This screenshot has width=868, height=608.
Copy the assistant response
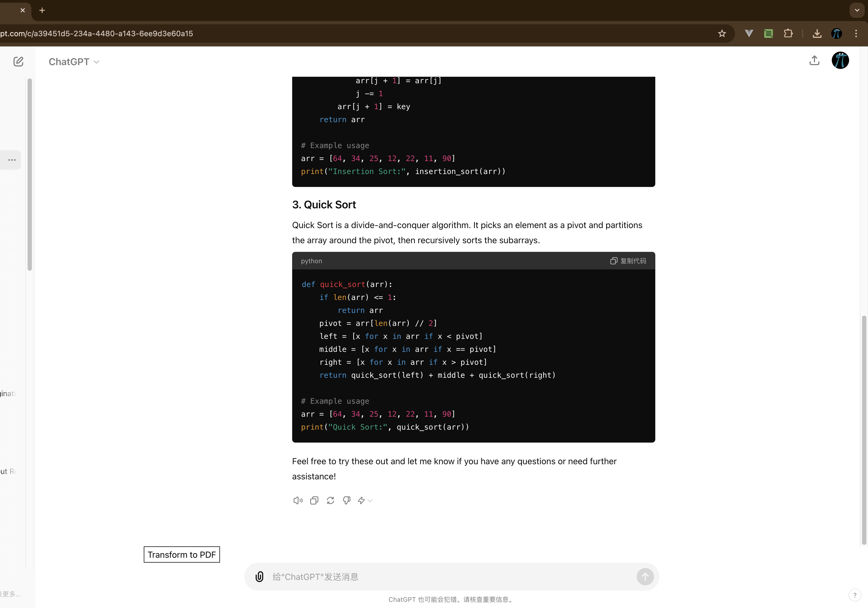point(314,500)
